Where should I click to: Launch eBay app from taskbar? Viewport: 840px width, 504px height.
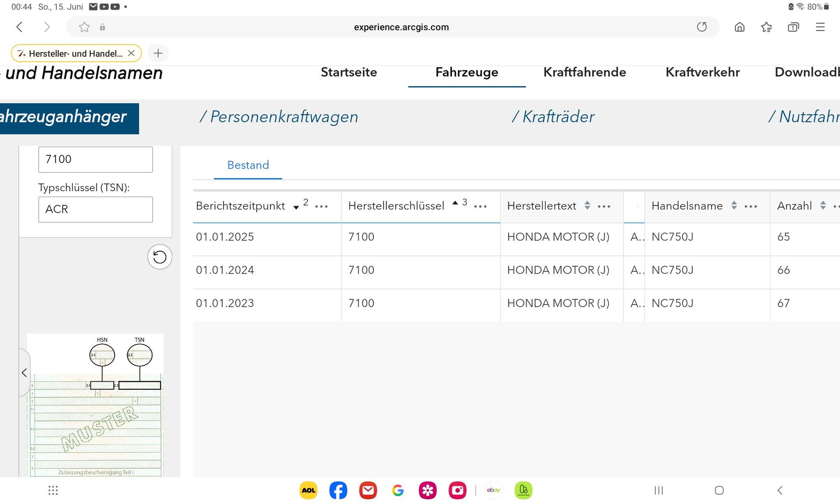pyautogui.click(x=493, y=490)
